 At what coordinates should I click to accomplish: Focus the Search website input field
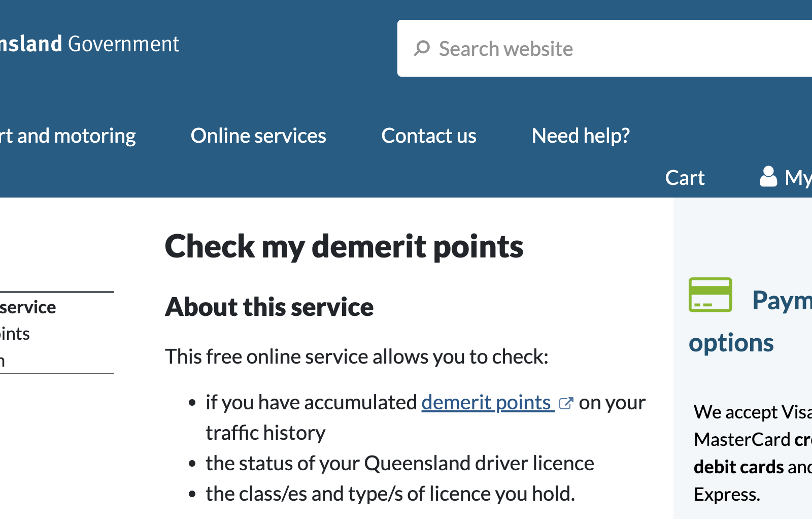[609, 49]
